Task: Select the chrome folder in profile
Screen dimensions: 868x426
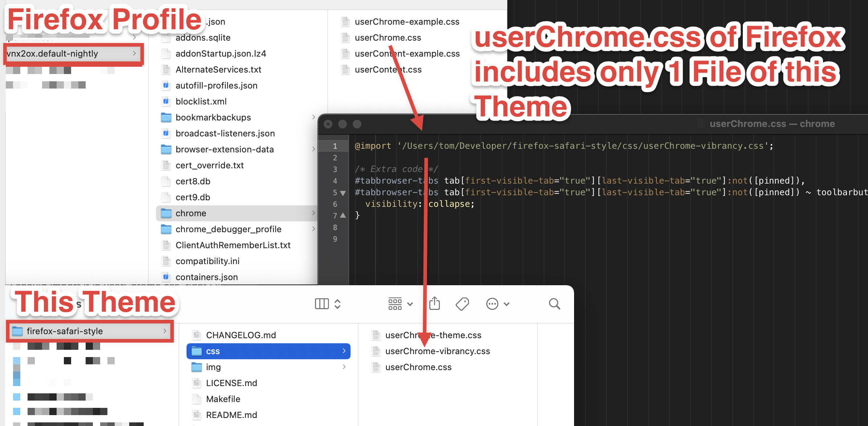Action: pyautogui.click(x=237, y=213)
